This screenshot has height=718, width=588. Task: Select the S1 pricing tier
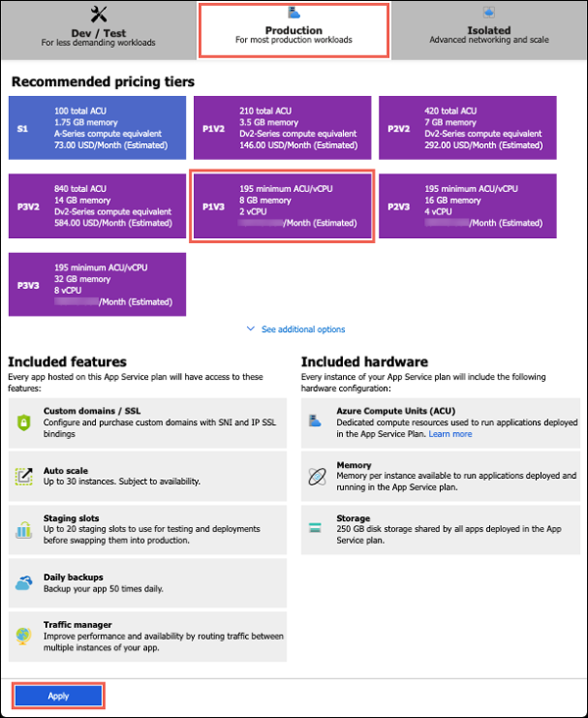pyautogui.click(x=96, y=127)
